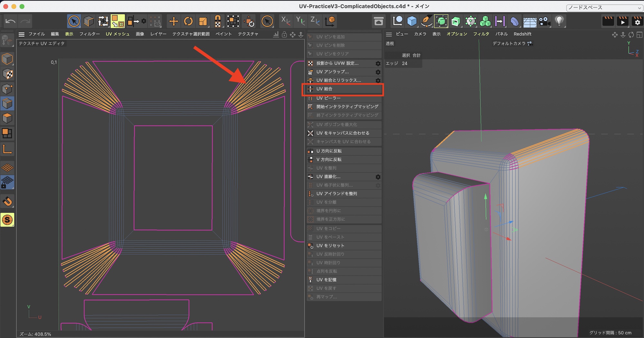Open the node space dropdown

click(604, 7)
